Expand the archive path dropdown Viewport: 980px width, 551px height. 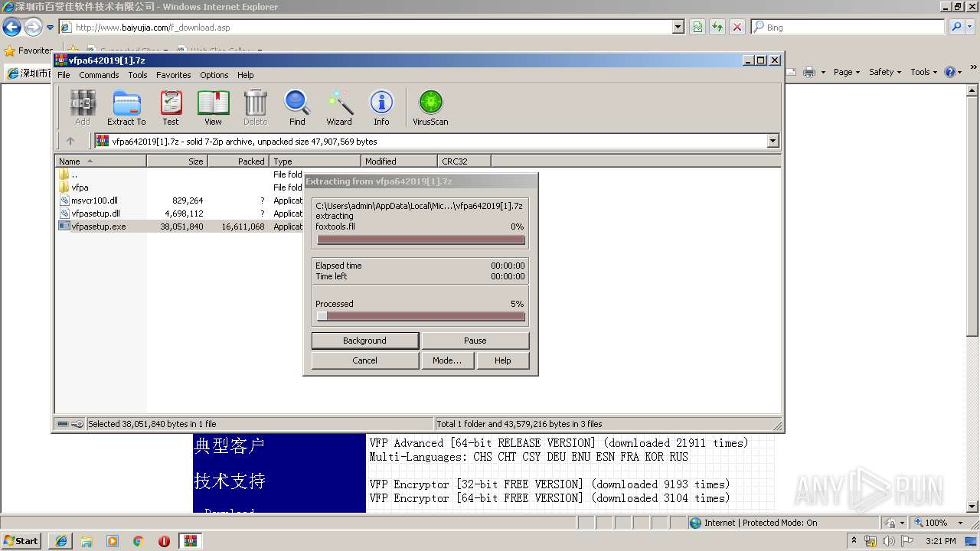pos(773,141)
